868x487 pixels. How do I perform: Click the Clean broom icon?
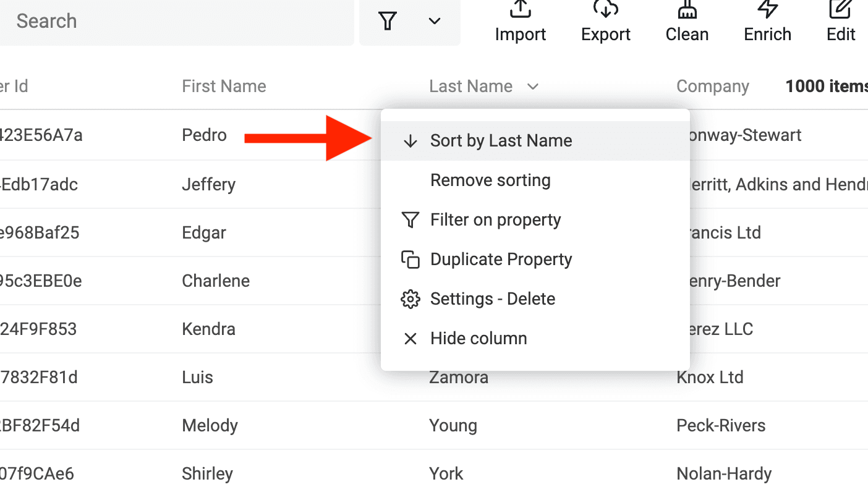[x=687, y=9]
